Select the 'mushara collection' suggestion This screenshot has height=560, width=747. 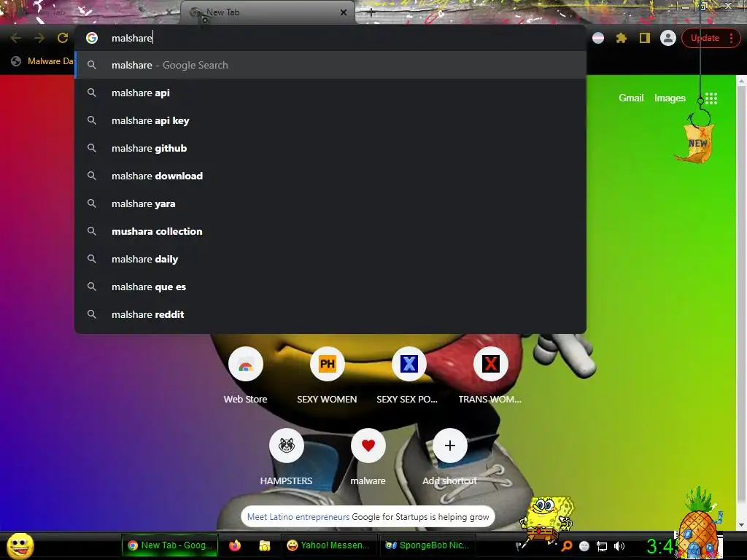330,231
